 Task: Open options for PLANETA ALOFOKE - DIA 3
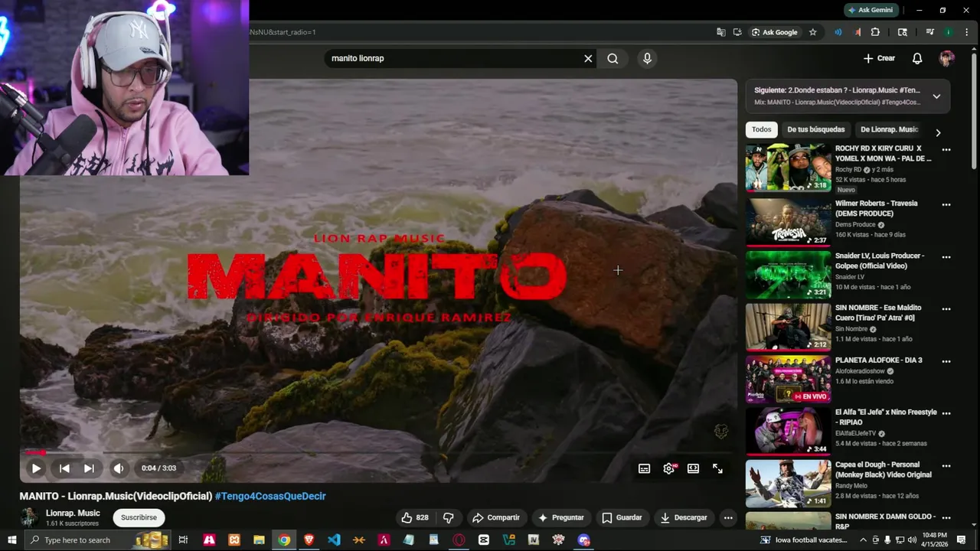pos(946,361)
